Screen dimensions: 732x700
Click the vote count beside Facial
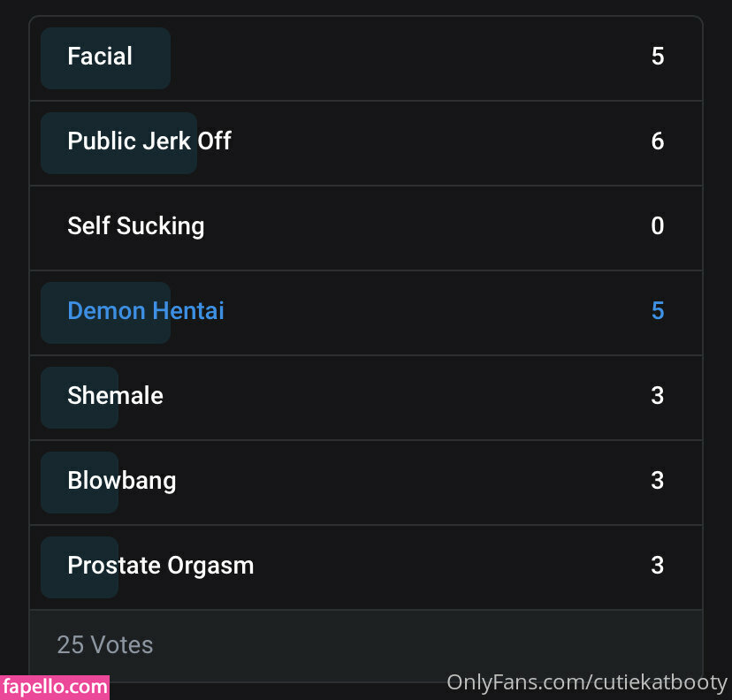click(x=657, y=57)
